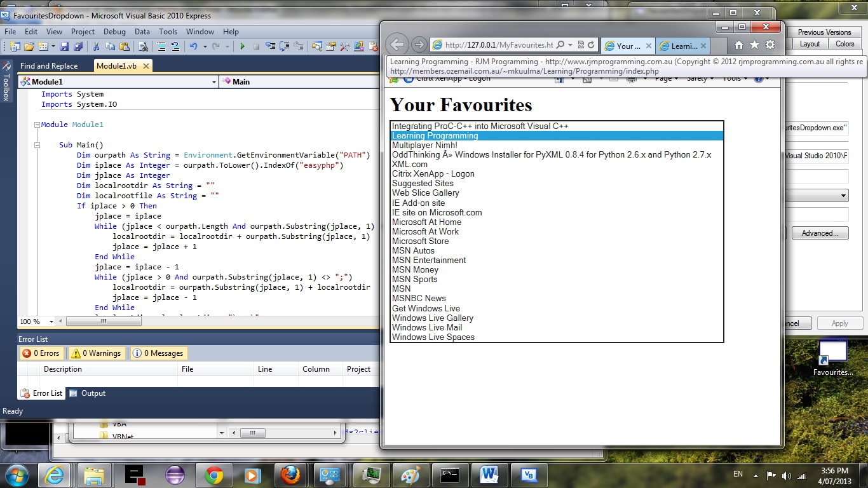
Task: Click the Stop Debugging square icon
Action: (x=256, y=46)
